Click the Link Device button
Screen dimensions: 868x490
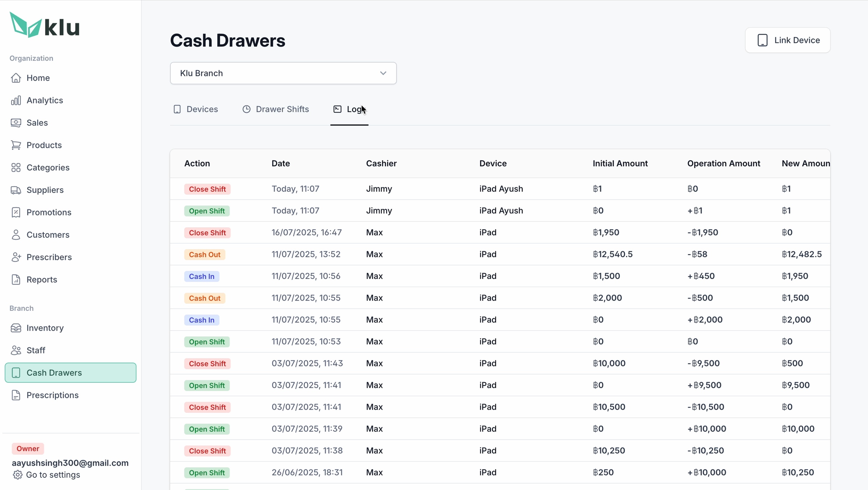coord(788,40)
